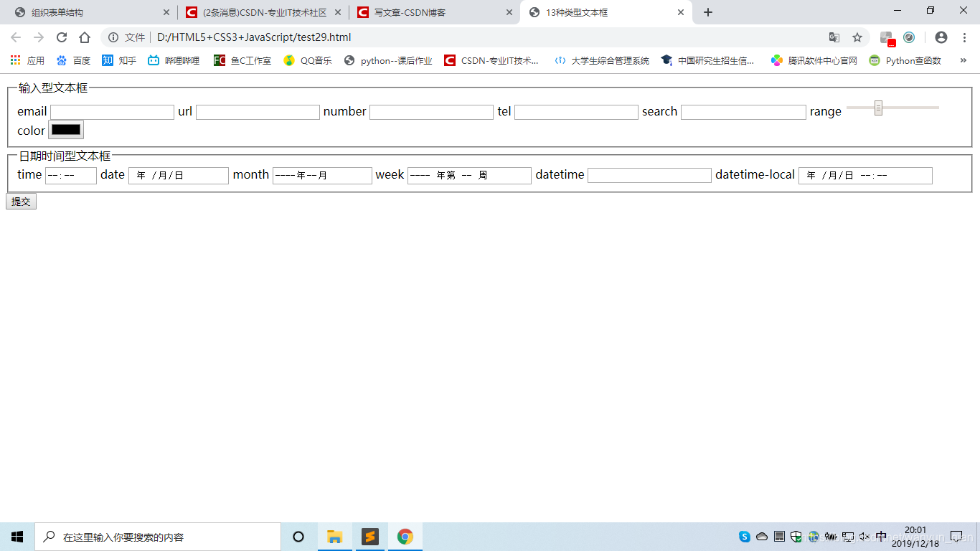Viewport: 980px width, 551px height.
Task: Click the search input field
Action: pos(743,112)
